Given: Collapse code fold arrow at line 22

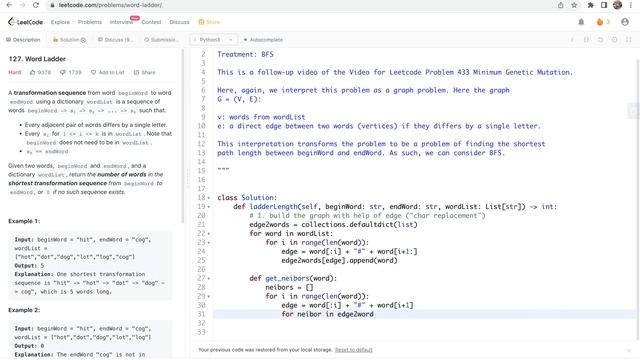Looking at the screenshot, I should coord(209,234).
